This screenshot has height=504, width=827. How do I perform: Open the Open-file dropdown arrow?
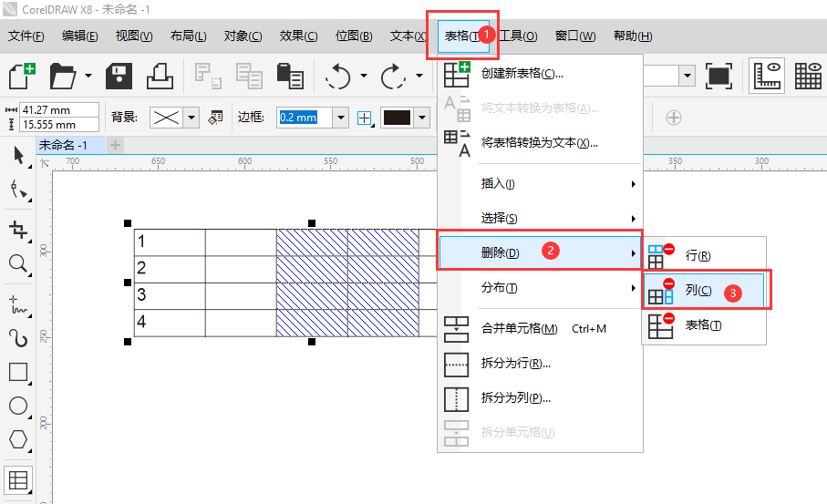coord(88,76)
